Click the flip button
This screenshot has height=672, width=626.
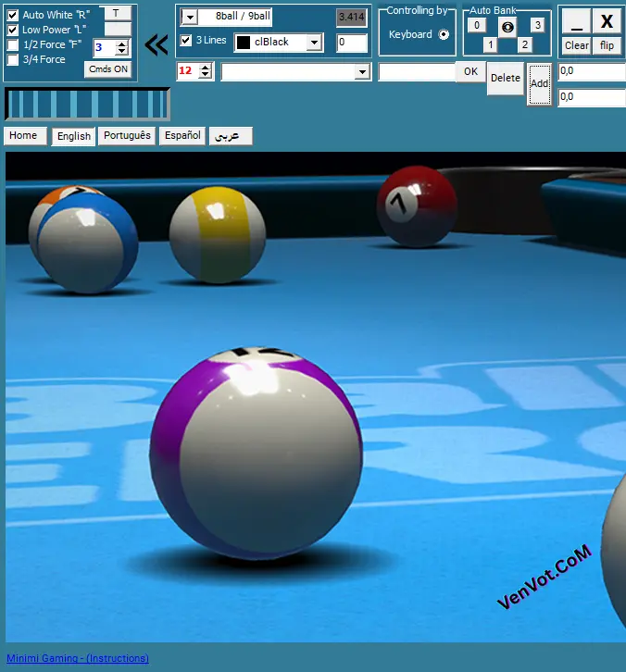click(x=607, y=45)
